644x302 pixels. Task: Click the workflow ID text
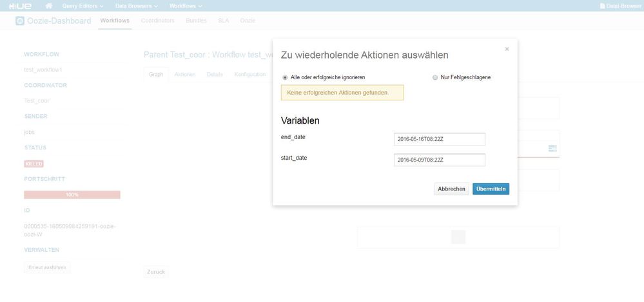click(x=70, y=230)
